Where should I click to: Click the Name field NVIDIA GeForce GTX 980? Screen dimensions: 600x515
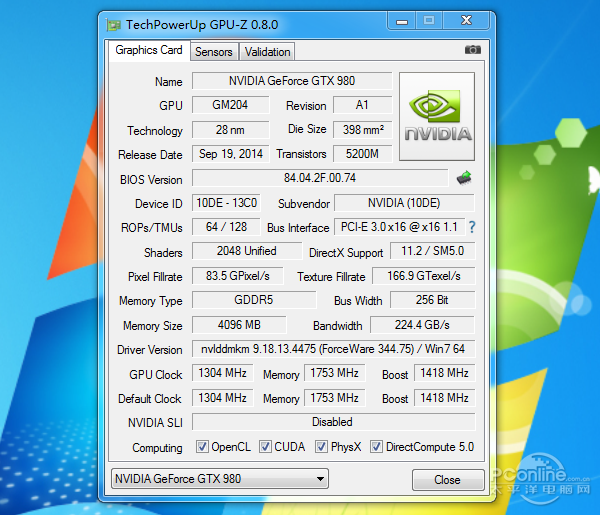(292, 81)
